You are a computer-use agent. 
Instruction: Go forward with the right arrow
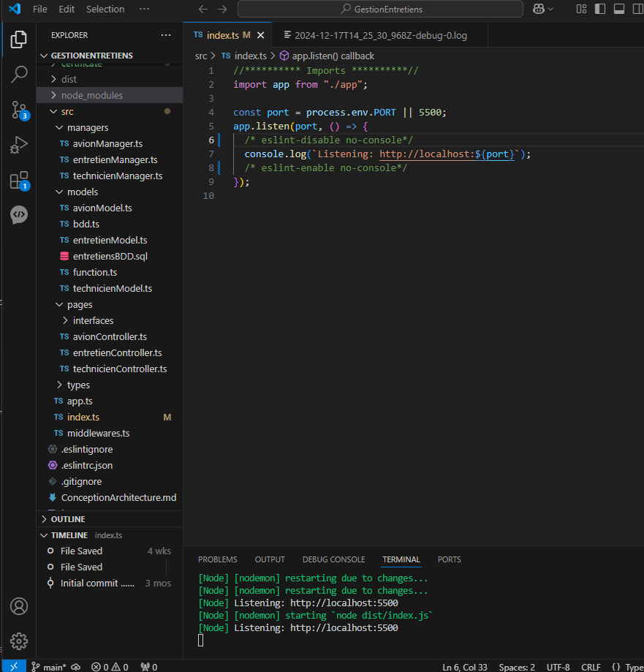point(222,9)
